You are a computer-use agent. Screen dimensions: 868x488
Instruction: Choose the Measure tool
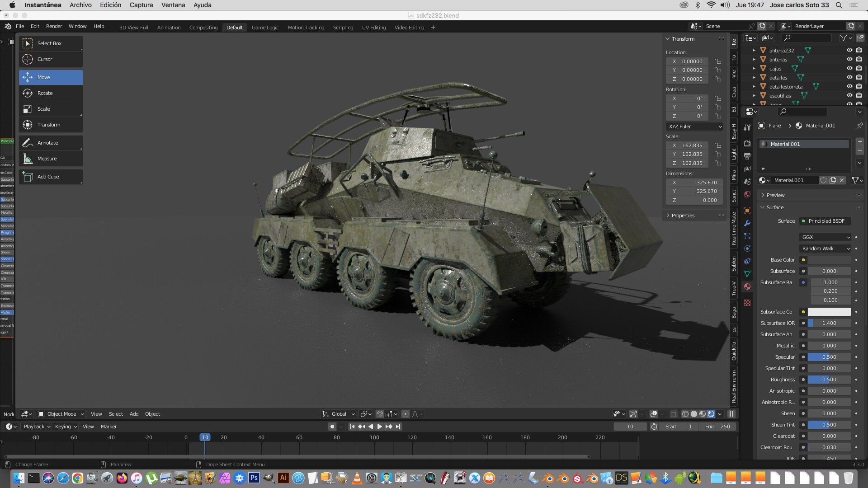pyautogui.click(x=51, y=159)
